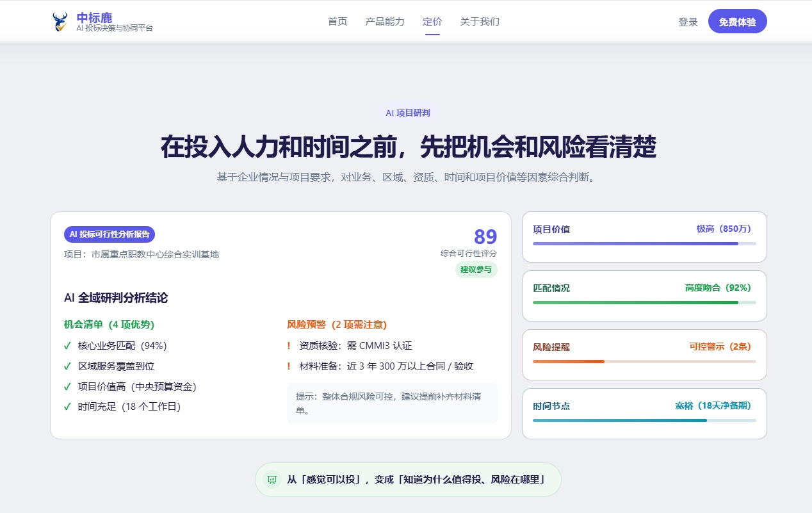812x513 pixels.
Task: Click the checkmark next to 区域服务覆盖到位
Action: click(67, 366)
